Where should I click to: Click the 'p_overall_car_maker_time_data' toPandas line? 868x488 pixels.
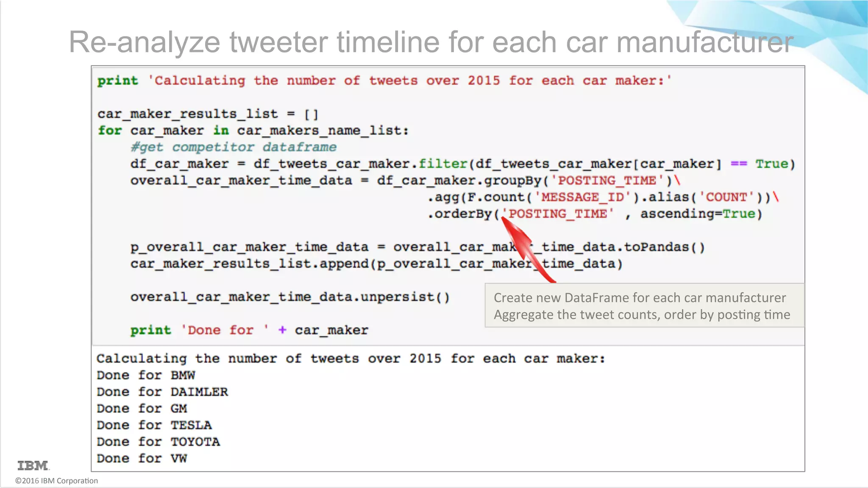[418, 247]
